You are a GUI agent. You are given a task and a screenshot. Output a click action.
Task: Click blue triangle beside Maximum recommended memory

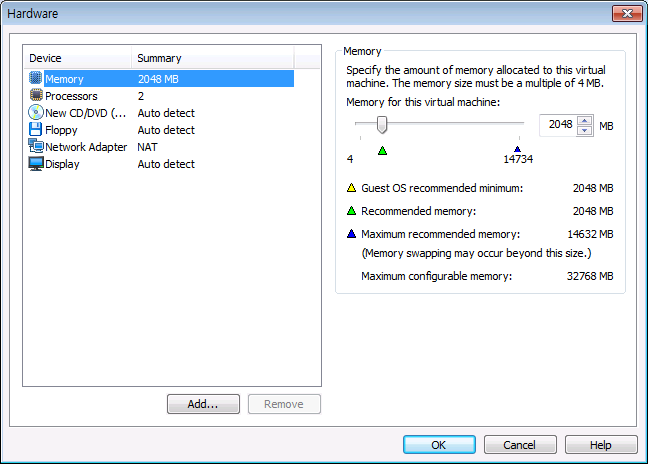point(351,234)
